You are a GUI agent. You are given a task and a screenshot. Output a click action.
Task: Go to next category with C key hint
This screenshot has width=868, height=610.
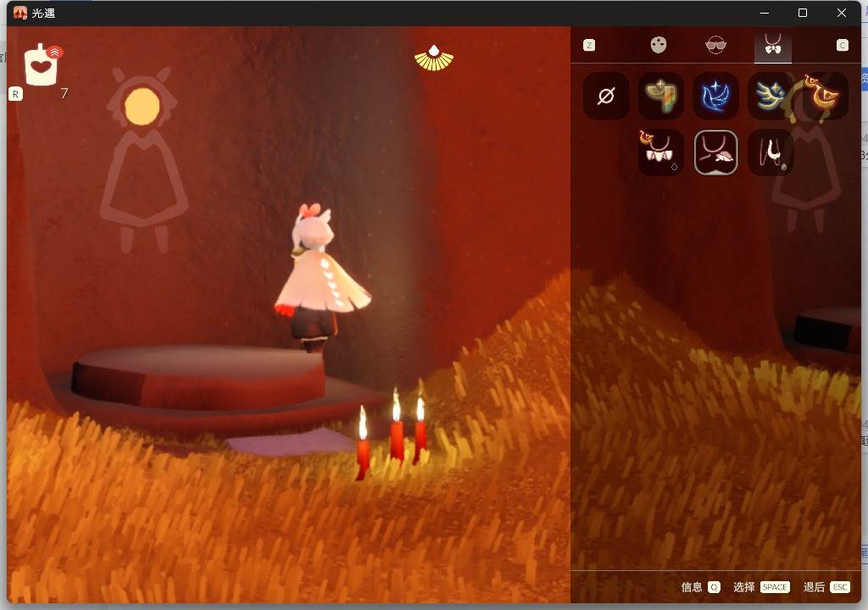pos(842,46)
